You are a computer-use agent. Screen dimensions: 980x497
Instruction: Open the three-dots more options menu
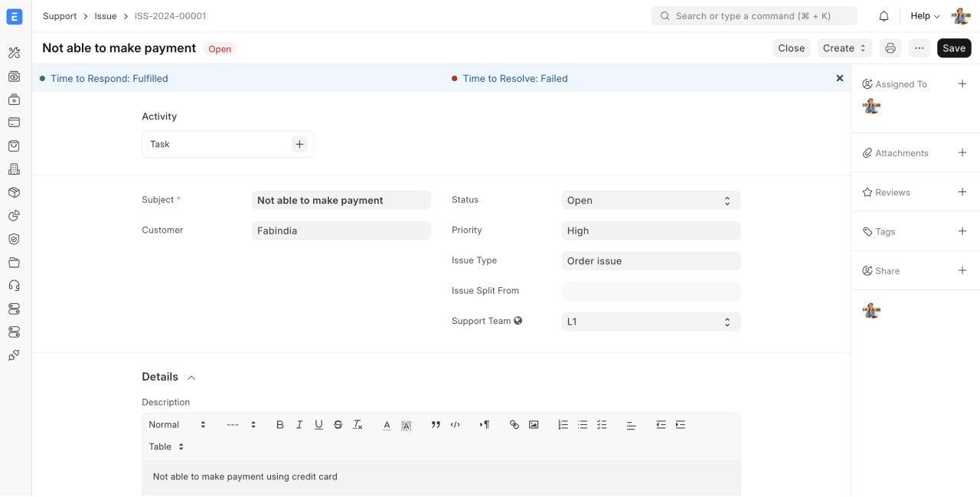point(919,48)
